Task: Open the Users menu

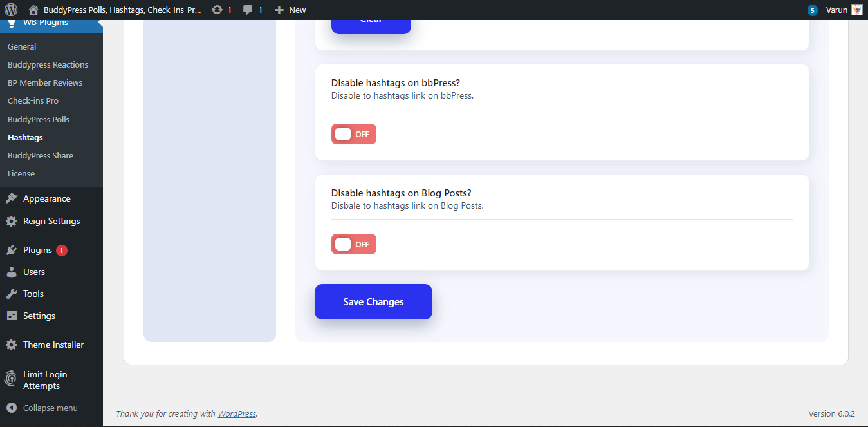Action: point(33,272)
